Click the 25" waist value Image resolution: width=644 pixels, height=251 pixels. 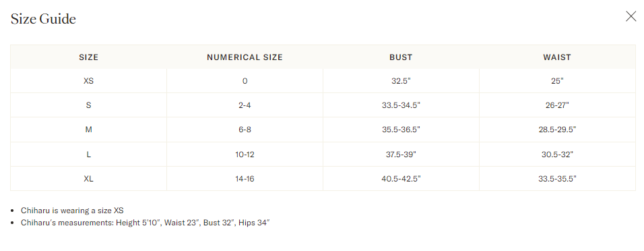click(x=557, y=81)
